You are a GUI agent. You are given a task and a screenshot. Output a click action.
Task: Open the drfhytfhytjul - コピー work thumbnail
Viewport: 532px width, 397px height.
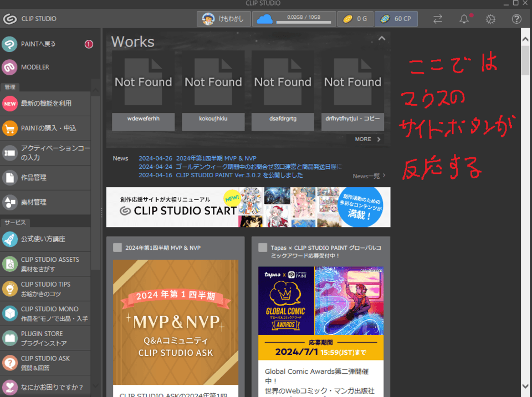pos(352,90)
